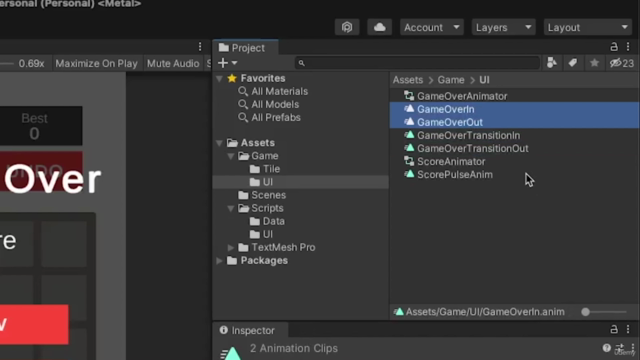
Task: Save search as favorite star icon
Action: click(x=594, y=63)
